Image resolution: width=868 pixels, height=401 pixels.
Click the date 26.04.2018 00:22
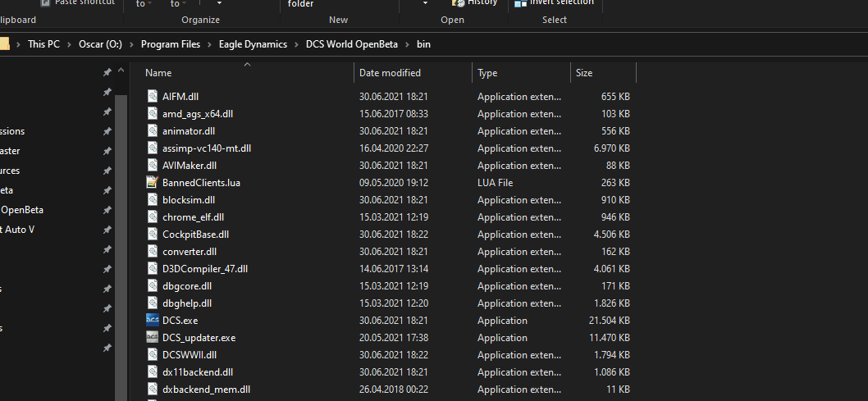pos(394,390)
